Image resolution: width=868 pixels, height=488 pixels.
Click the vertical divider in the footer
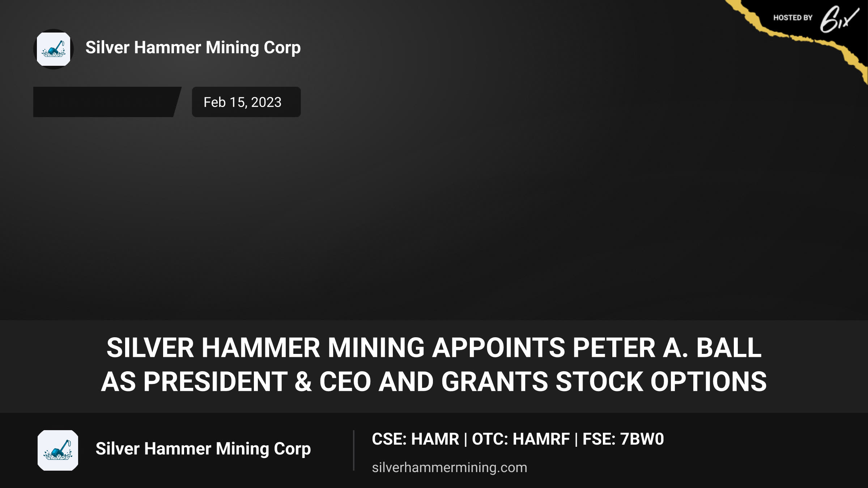(354, 450)
